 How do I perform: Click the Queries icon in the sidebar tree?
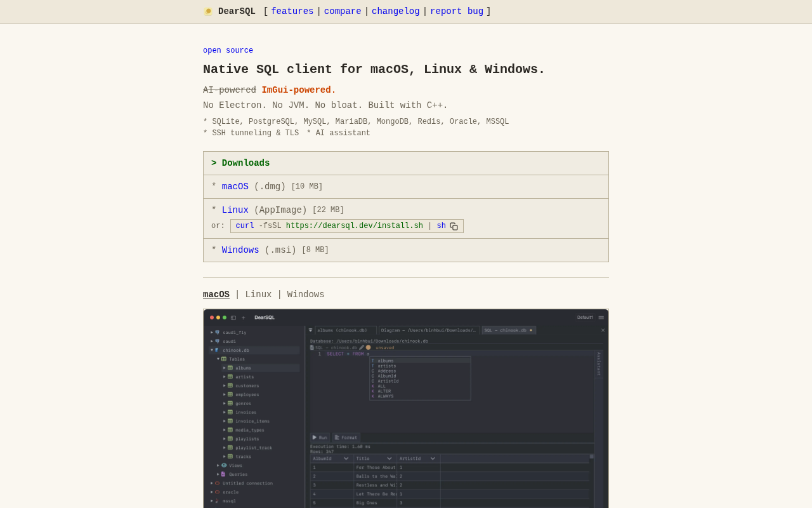(223, 474)
